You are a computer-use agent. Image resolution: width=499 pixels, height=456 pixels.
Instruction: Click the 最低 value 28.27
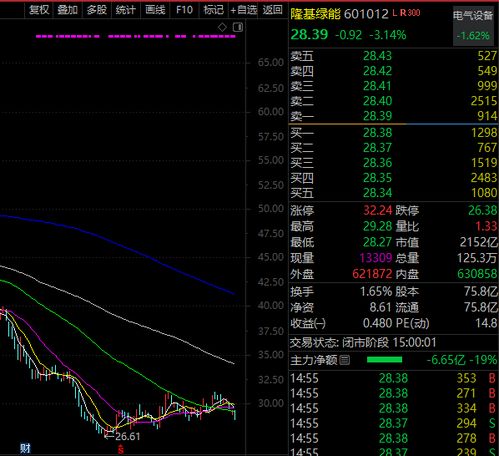pos(377,242)
